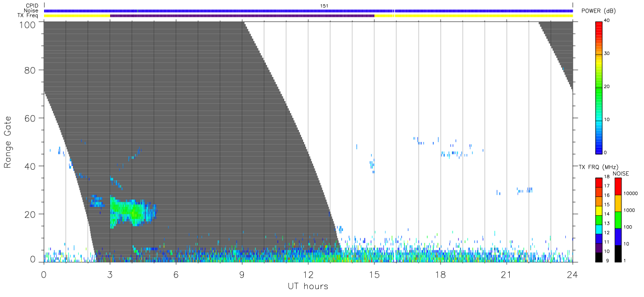Click the 14 tick on the TX FRQ scale

tap(606, 214)
